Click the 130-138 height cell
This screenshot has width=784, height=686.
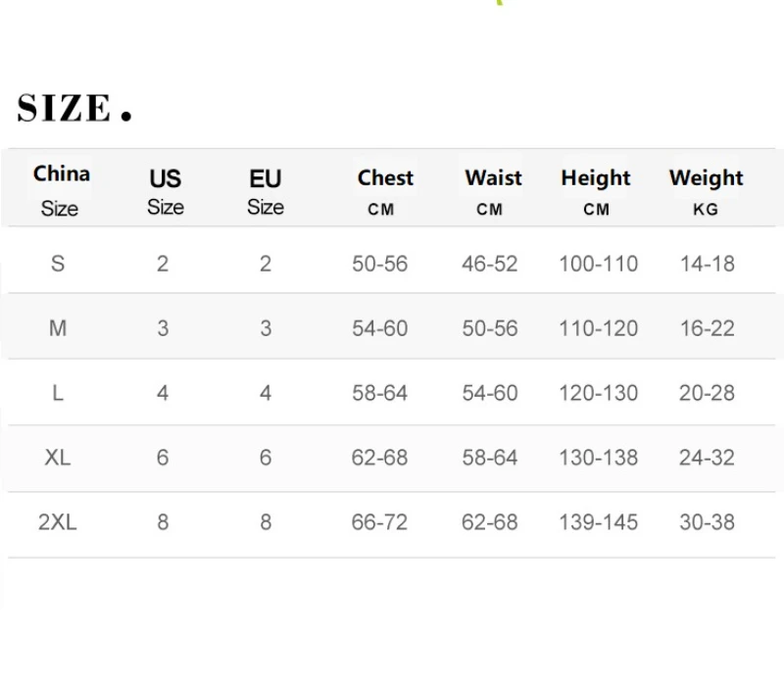(x=598, y=458)
